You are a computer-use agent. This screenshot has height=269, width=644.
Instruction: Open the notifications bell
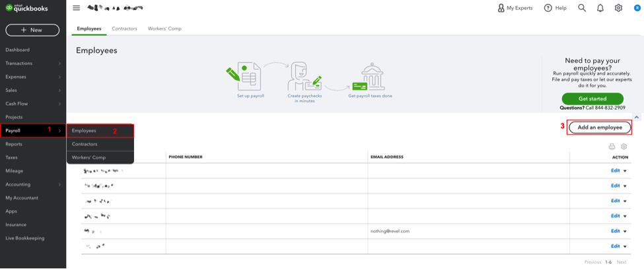point(600,8)
